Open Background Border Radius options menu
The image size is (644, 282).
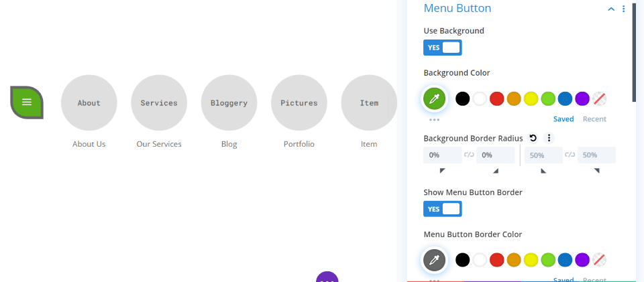click(549, 138)
